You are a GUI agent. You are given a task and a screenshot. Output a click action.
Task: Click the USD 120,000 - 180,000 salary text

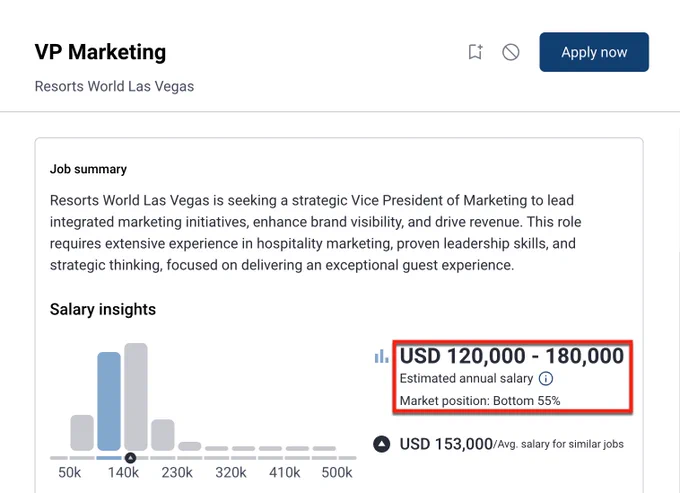tap(512, 356)
